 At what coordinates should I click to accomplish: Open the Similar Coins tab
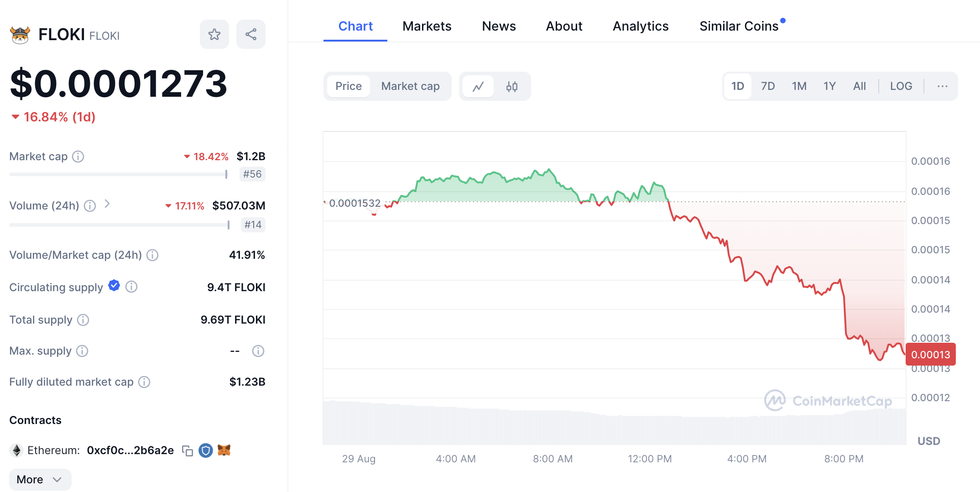pos(739,26)
